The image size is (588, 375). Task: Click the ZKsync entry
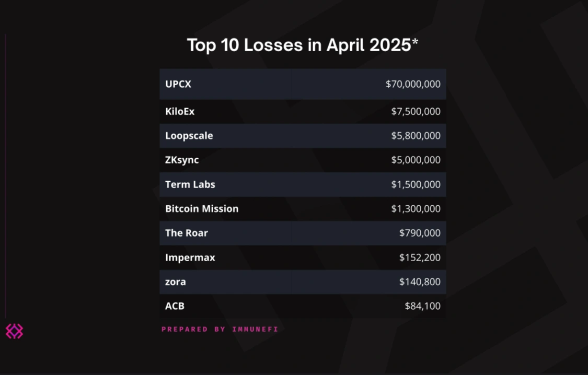[182, 160]
